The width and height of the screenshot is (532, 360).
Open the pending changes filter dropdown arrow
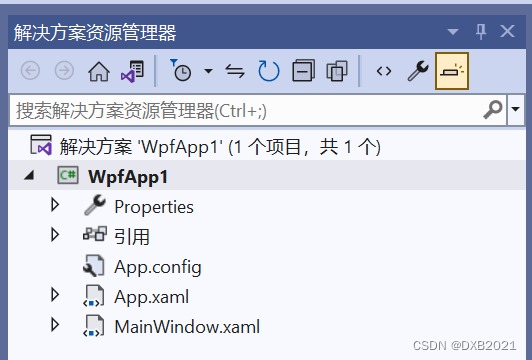coord(208,71)
